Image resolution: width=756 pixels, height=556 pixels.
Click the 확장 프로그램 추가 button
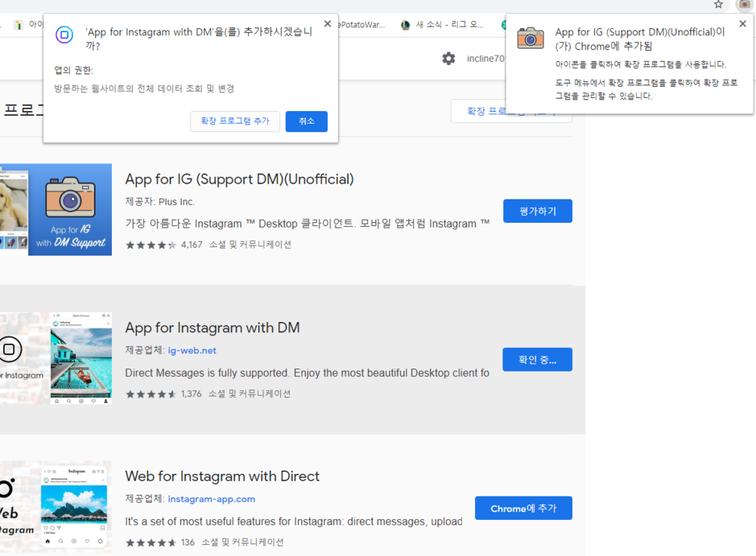pyautogui.click(x=235, y=121)
